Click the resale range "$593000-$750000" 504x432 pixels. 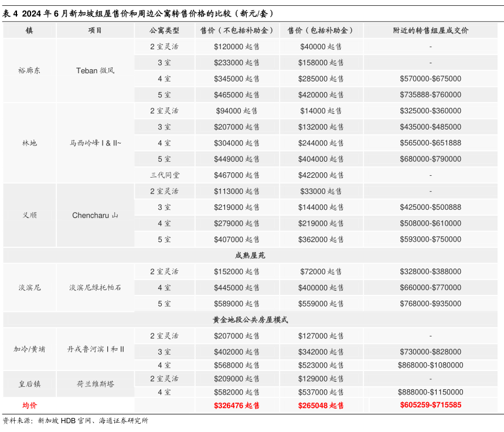(x=431, y=240)
